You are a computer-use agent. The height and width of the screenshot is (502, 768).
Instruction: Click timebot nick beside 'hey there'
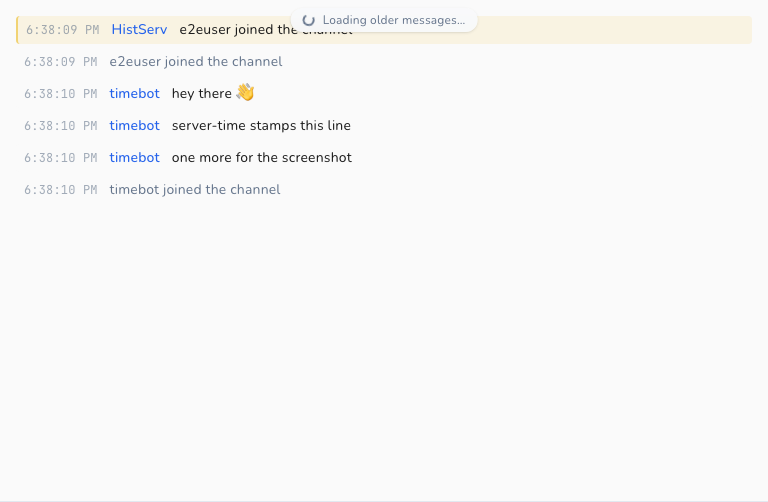[134, 94]
